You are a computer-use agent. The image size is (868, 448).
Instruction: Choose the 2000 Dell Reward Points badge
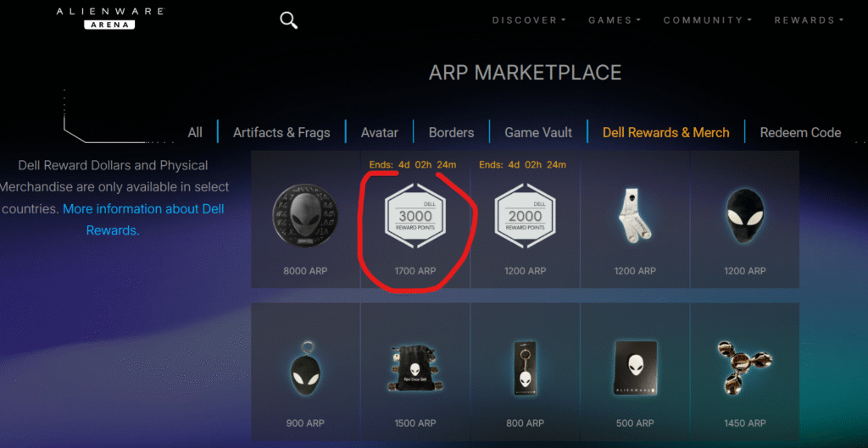point(526,216)
